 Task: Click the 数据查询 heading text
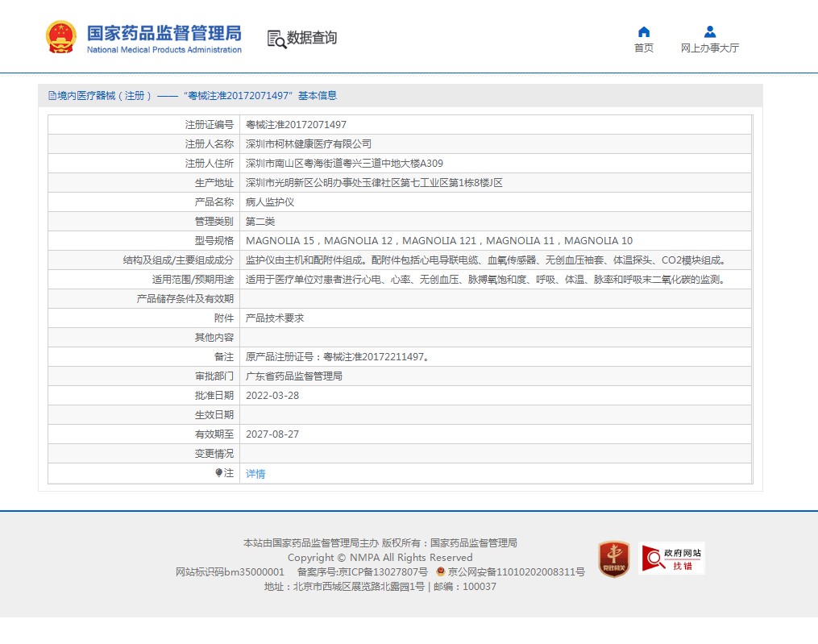[312, 38]
